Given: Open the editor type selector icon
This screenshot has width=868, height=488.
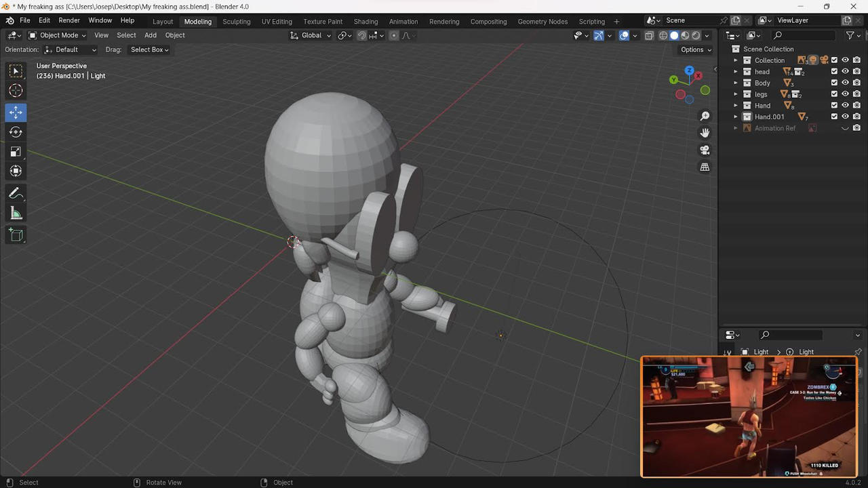Looking at the screenshot, I should (x=14, y=35).
